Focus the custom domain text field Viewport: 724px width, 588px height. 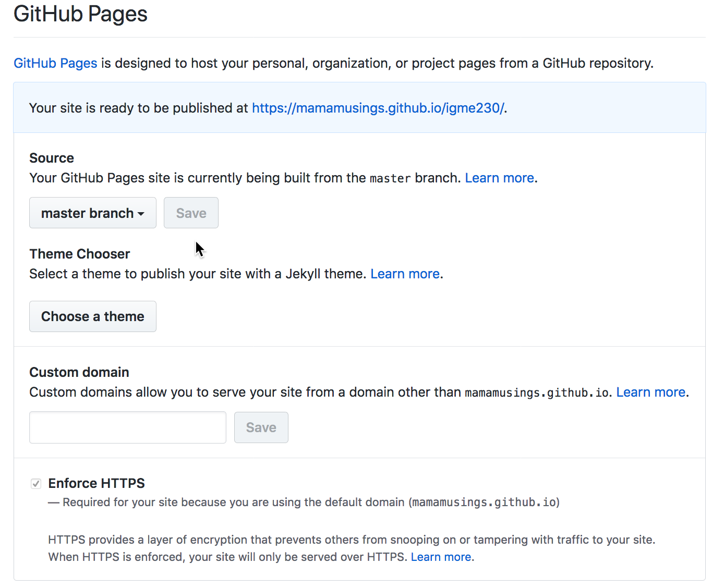coord(128,427)
